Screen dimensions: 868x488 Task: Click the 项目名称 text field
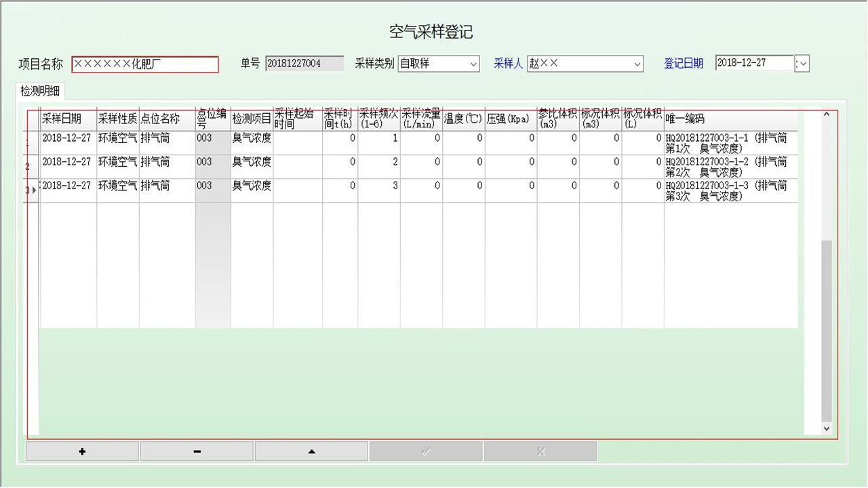coord(145,64)
